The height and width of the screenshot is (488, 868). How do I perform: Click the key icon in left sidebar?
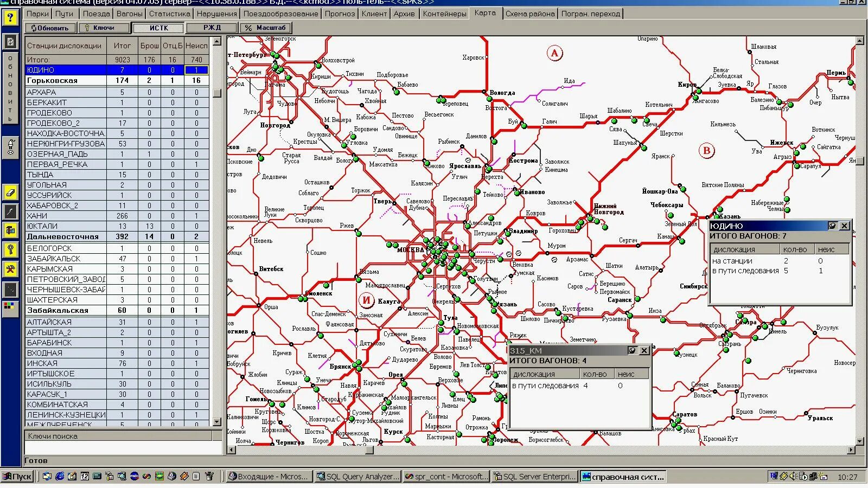click(x=10, y=249)
